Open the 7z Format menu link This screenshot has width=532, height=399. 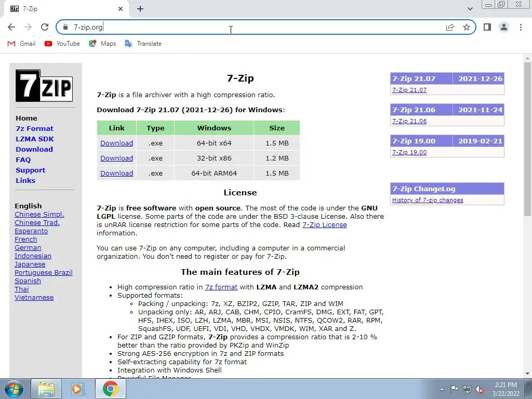pos(35,129)
